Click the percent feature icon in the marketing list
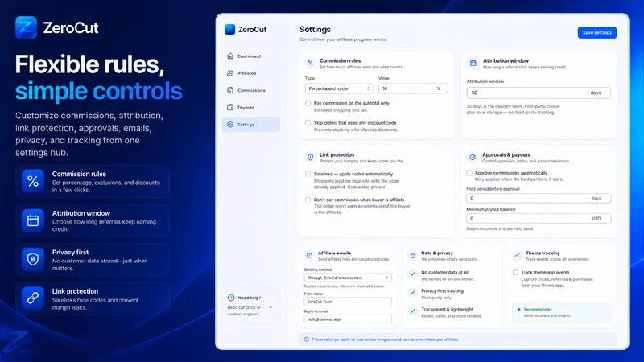The image size is (644, 362). pyautogui.click(x=33, y=181)
